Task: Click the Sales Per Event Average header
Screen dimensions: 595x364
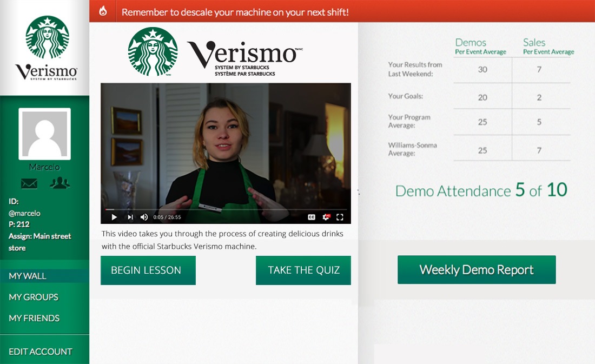Action: coord(548,47)
